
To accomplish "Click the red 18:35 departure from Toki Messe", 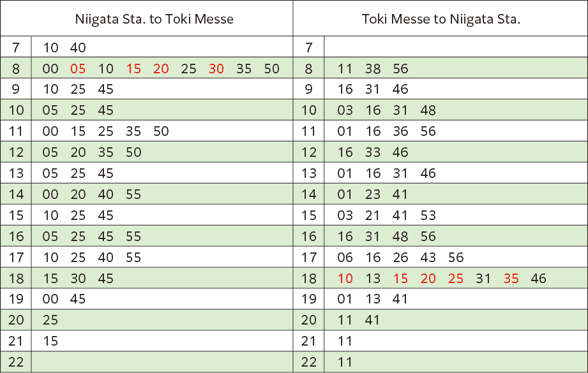I will 511,279.
